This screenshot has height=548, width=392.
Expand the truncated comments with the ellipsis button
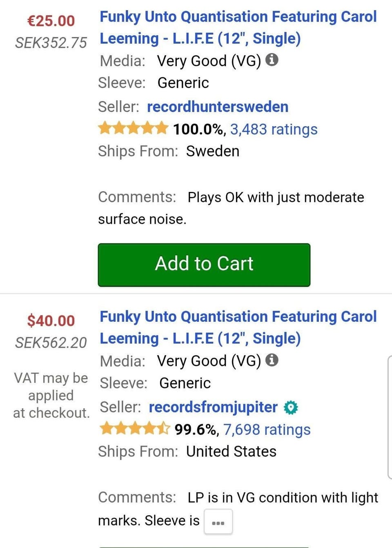coord(218,522)
